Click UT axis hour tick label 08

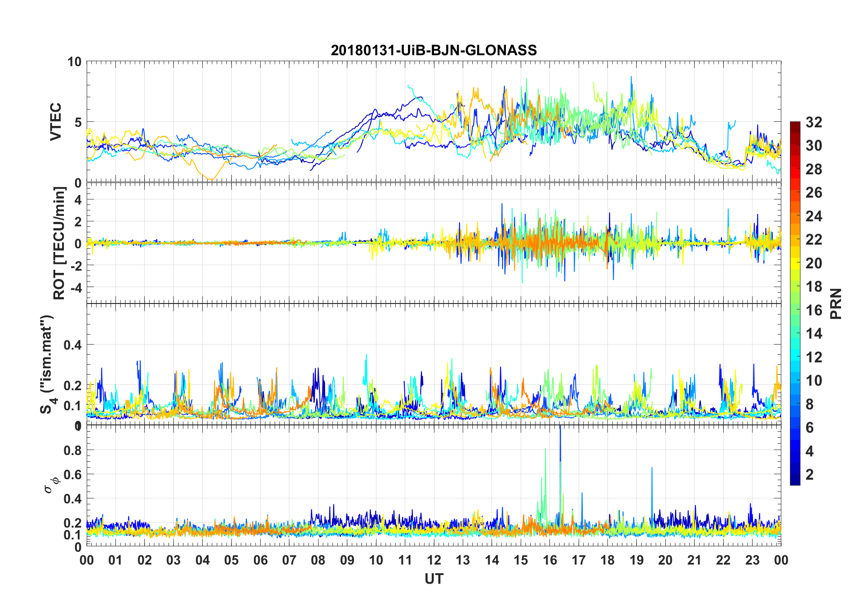[x=318, y=560]
